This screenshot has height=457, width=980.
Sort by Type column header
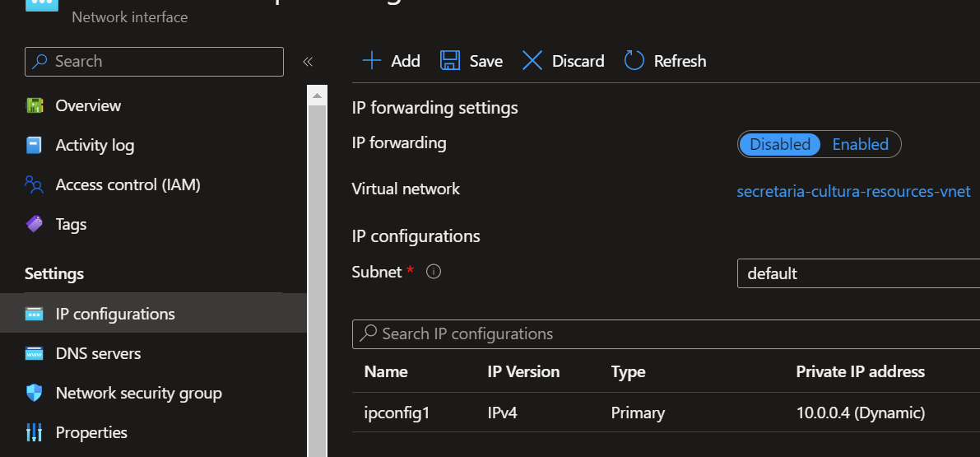coord(628,372)
